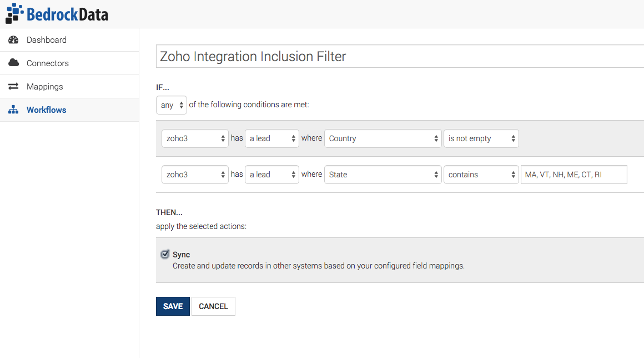This screenshot has height=358, width=644.
Task: Click the Dashboard gauge icon
Action: coord(13,40)
